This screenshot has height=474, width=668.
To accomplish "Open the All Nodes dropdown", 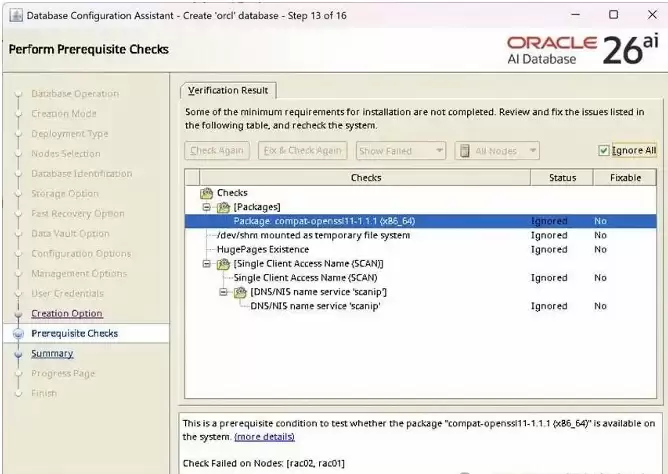I will (497, 151).
